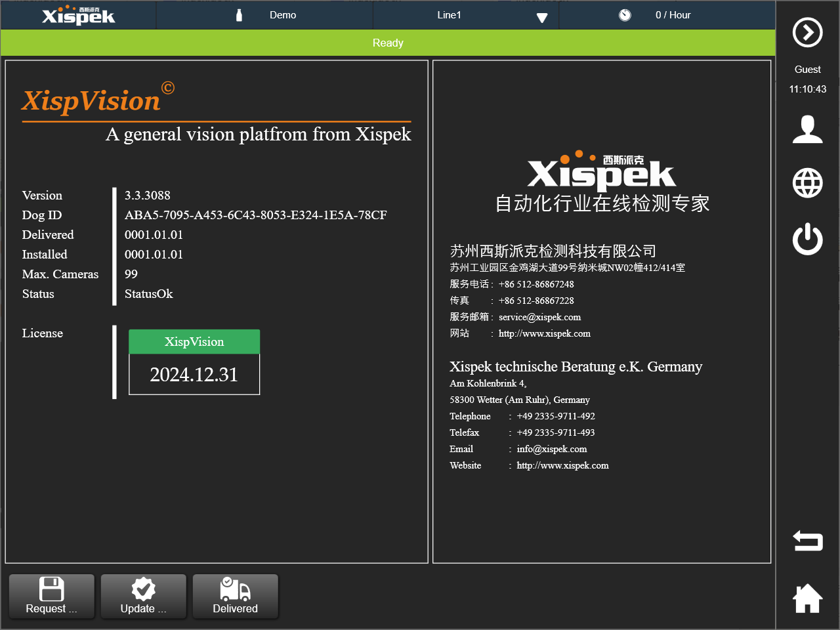
Task: Click the version number 3.3.3088
Action: click(x=148, y=196)
